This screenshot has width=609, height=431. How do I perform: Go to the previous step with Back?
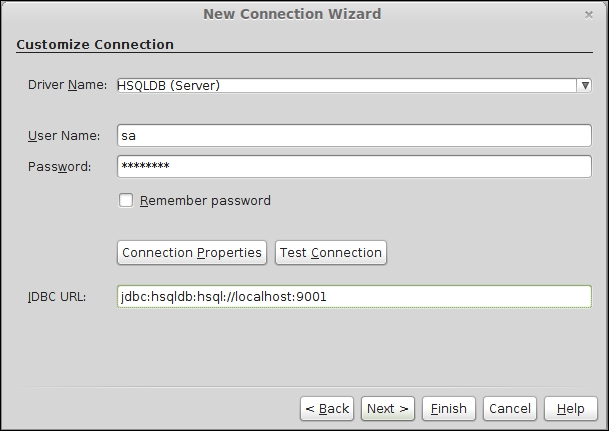click(x=327, y=408)
